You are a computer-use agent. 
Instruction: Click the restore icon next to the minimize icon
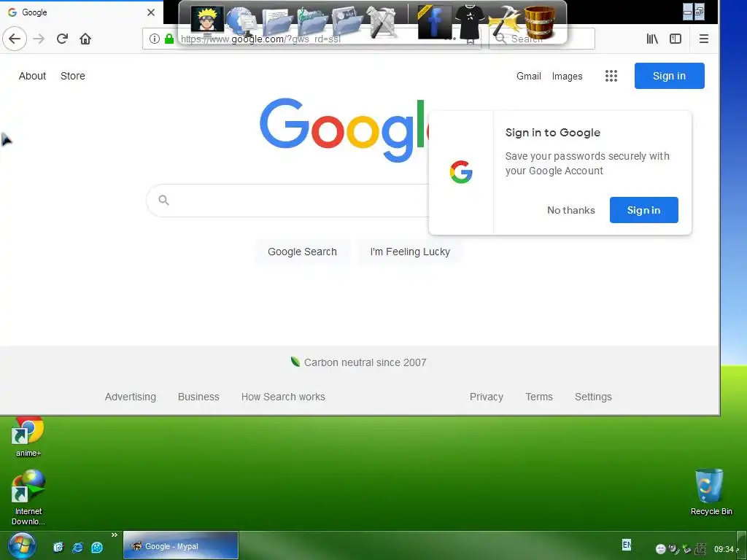pyautogui.click(x=699, y=12)
